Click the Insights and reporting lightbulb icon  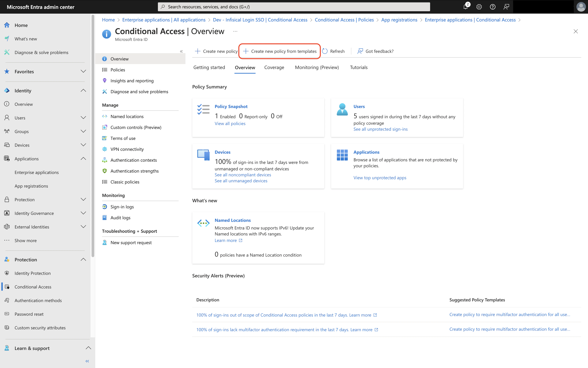[104, 81]
